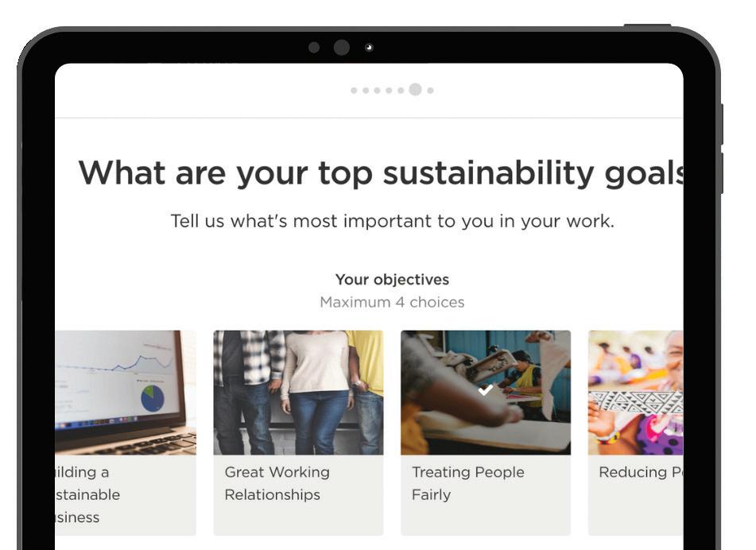
Task: Click the enlarged current-step progress dot
Action: coord(415,90)
